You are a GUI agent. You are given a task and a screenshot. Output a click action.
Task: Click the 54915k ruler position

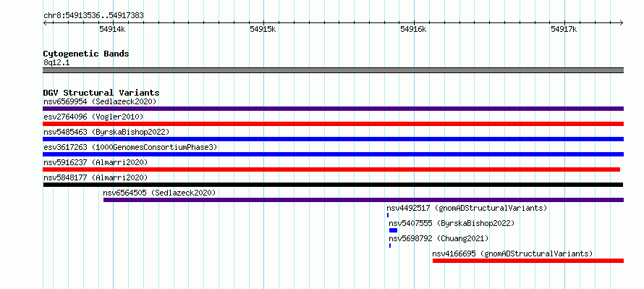click(x=263, y=29)
